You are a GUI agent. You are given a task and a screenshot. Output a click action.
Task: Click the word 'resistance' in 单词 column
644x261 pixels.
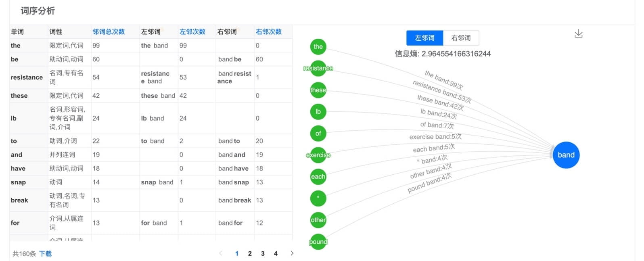(x=27, y=77)
